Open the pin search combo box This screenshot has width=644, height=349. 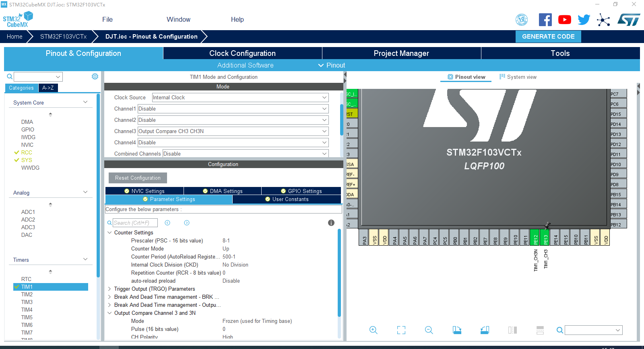(x=594, y=330)
